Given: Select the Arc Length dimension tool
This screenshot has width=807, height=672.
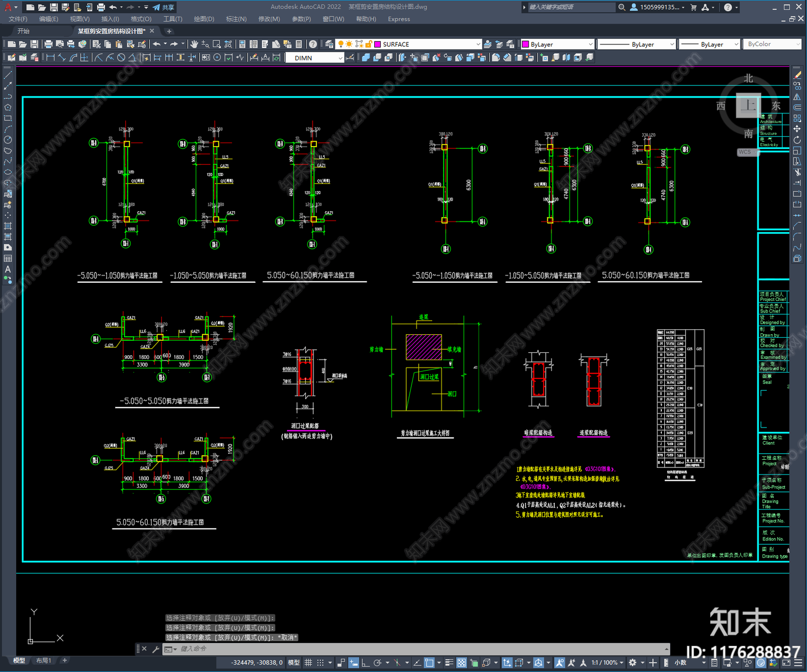Looking at the screenshot, I should (x=73, y=57).
